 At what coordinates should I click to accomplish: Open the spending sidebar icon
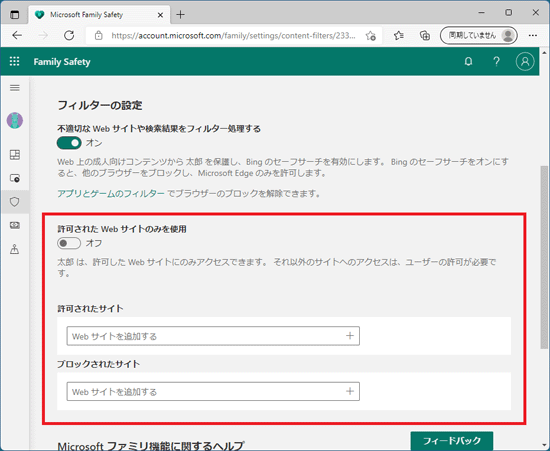(15, 225)
